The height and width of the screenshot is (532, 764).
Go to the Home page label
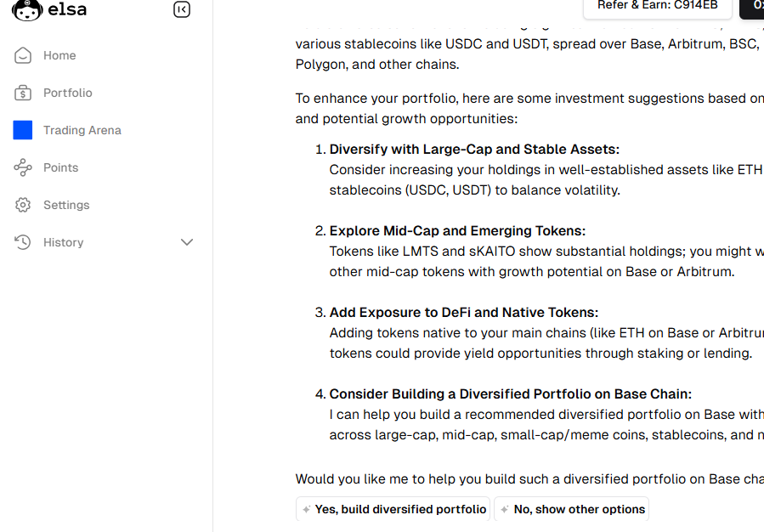(59, 55)
